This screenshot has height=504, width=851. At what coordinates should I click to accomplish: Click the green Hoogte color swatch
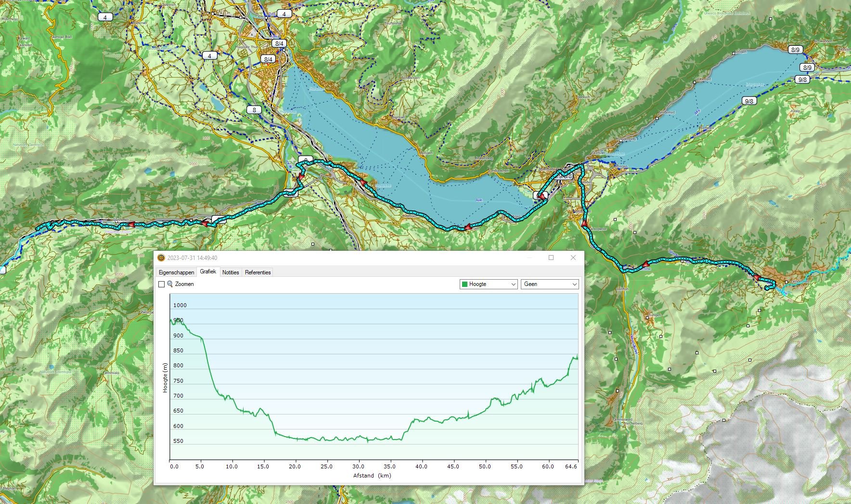pyautogui.click(x=464, y=284)
